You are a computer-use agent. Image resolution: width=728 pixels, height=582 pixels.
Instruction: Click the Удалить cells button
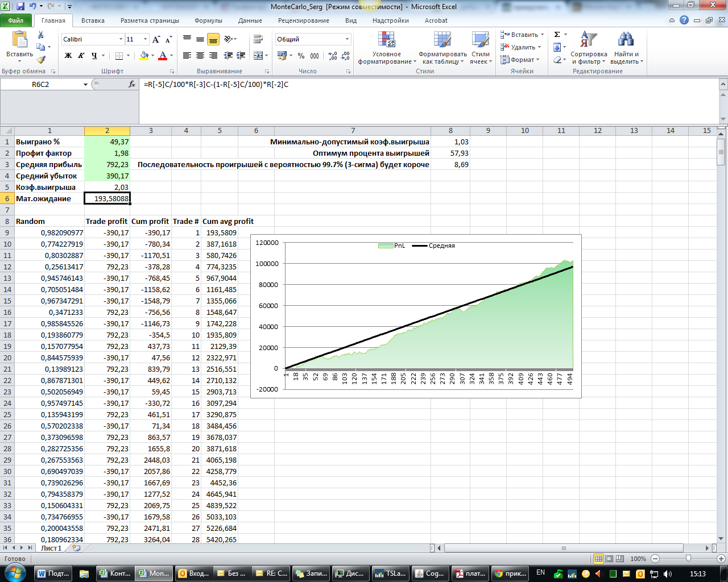[x=522, y=47]
